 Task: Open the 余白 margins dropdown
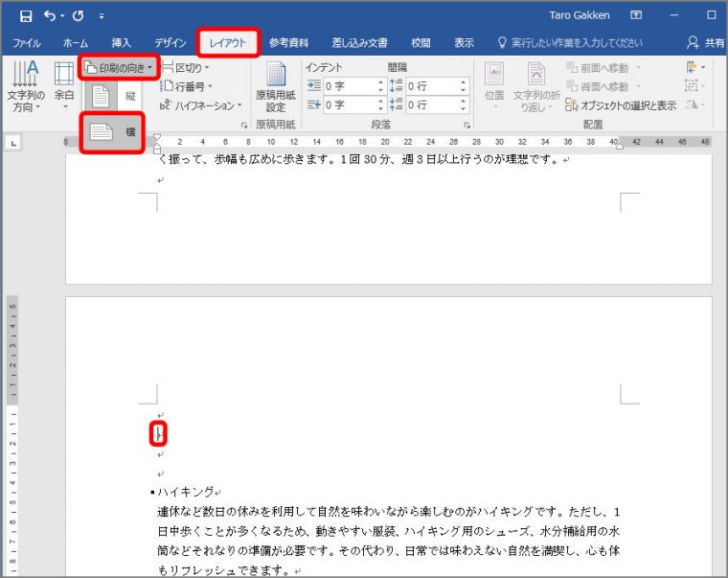coord(64,86)
